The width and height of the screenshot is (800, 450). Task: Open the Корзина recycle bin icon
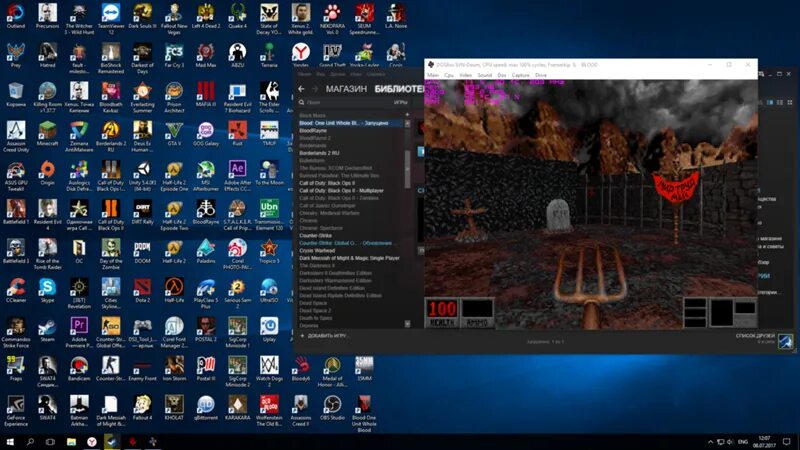tap(16, 95)
